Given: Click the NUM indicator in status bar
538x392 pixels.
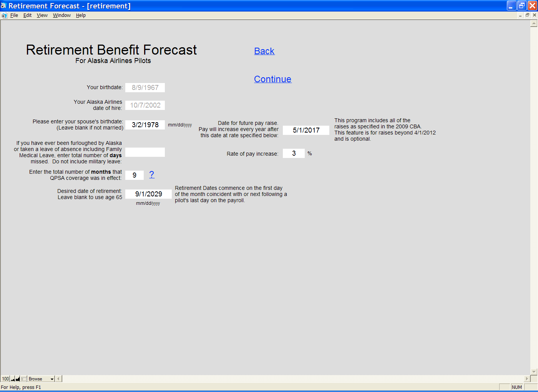Looking at the screenshot, I should [x=517, y=387].
